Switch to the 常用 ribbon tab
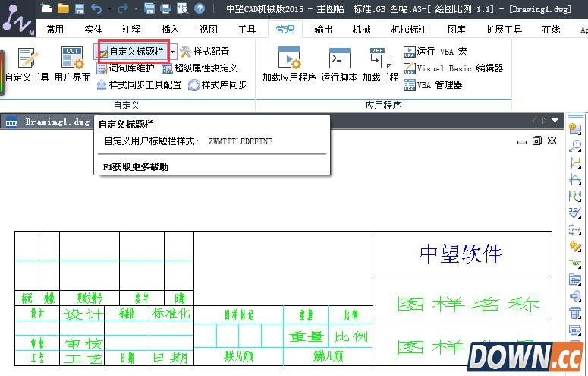The image size is (588, 376). 55,30
